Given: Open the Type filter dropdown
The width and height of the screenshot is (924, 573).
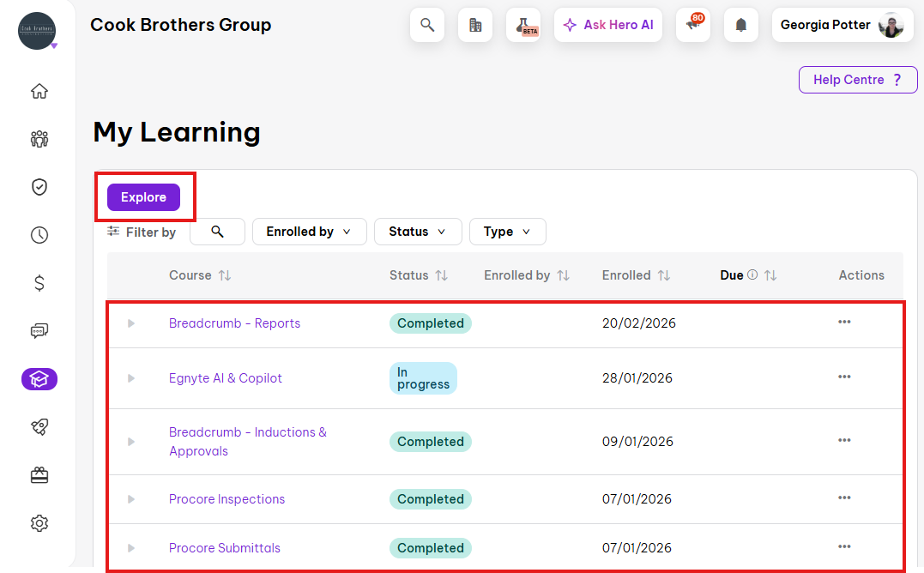Looking at the screenshot, I should (x=507, y=232).
